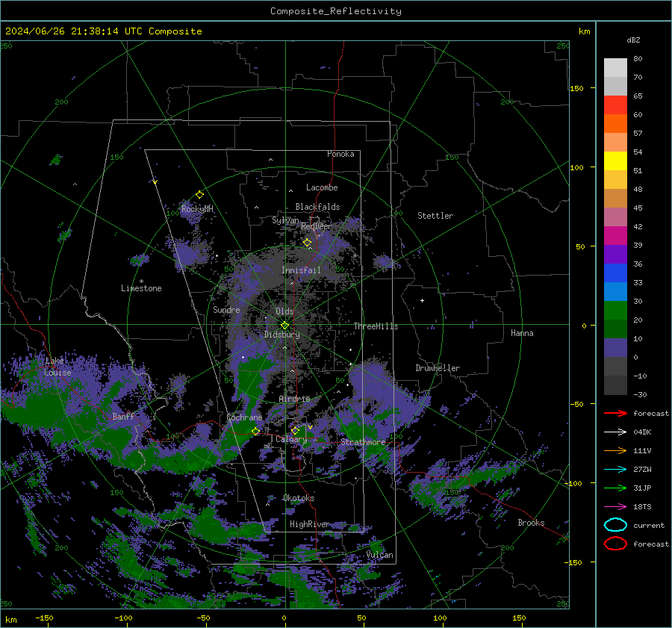Select the dark green 10-20 dBZ swatch

tap(615, 329)
